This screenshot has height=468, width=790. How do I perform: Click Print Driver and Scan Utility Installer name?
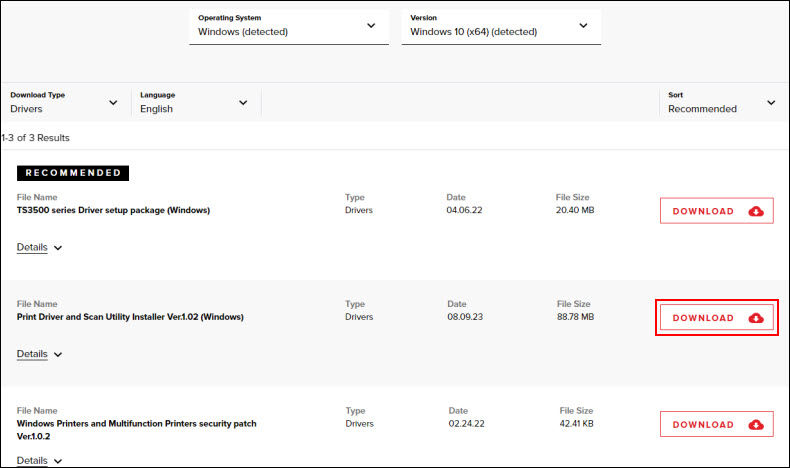(130, 317)
